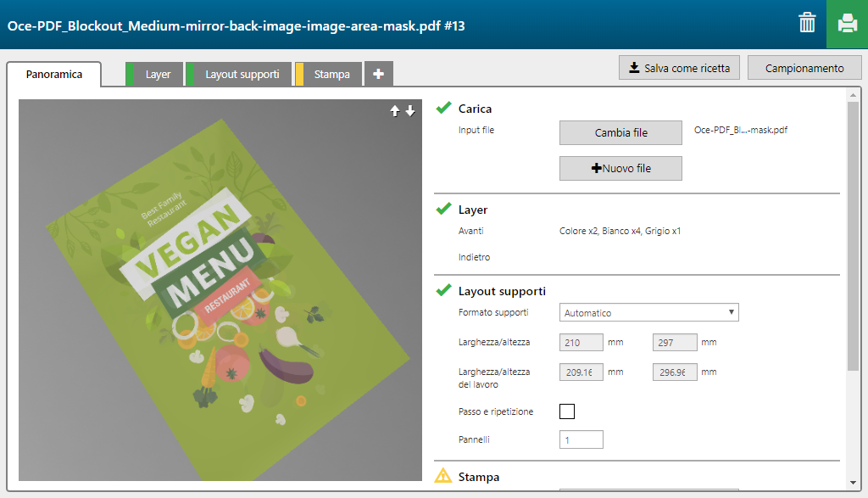Click the Campionamento button
This screenshot has height=498, width=868.
click(x=804, y=68)
